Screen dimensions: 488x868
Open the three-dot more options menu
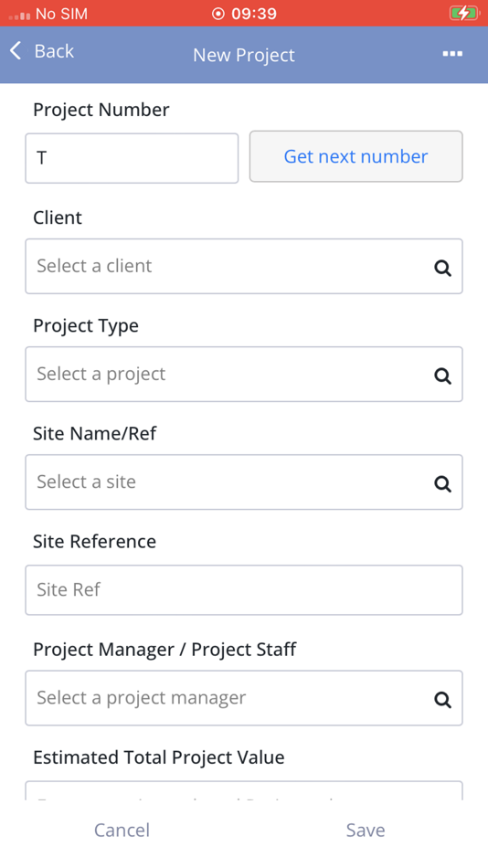point(452,54)
